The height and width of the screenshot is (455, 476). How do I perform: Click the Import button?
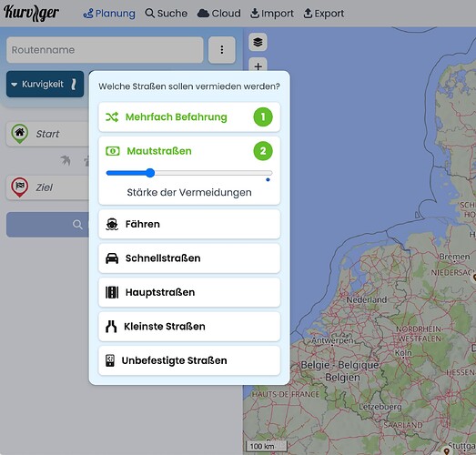point(272,14)
